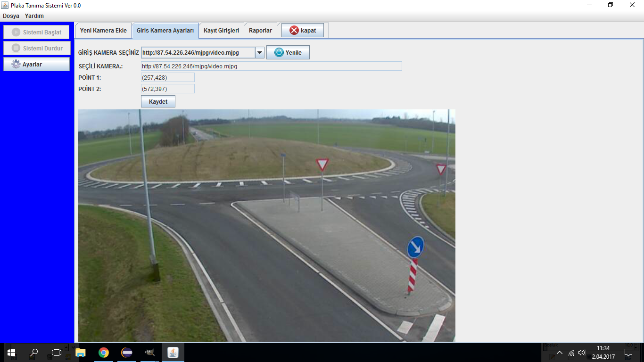Click the Java coffee cup title bar icon
The height and width of the screenshot is (362, 644).
(x=5, y=5)
